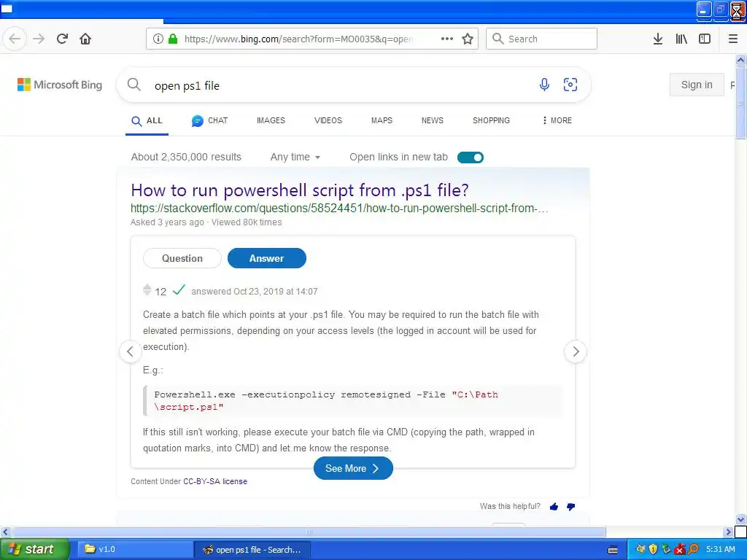The height and width of the screenshot is (560, 747).
Task: Start voice search with the microphone
Action: click(544, 85)
